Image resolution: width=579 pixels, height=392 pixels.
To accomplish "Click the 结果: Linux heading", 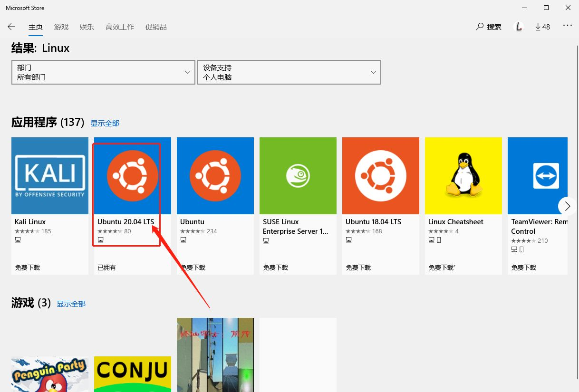I will point(40,48).
